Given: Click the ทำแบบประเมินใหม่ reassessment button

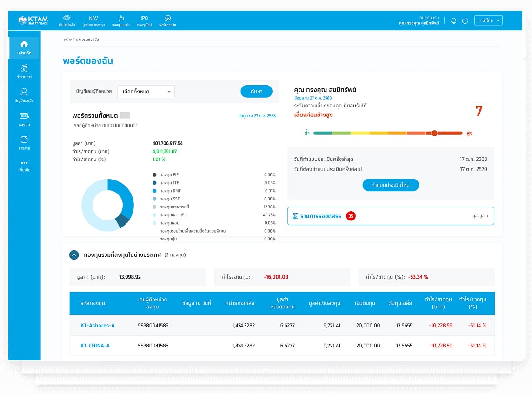Looking at the screenshot, I should click(391, 185).
